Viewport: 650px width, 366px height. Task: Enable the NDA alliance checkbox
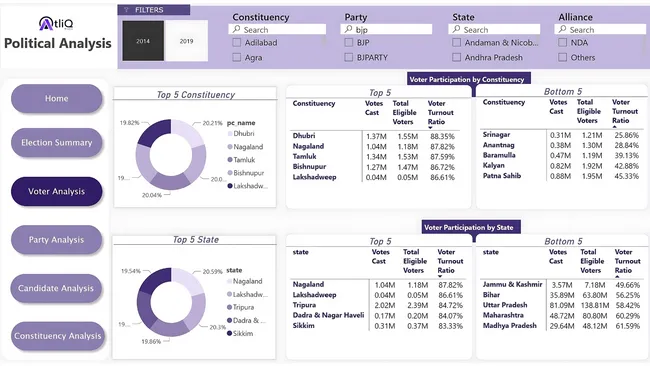[563, 42]
